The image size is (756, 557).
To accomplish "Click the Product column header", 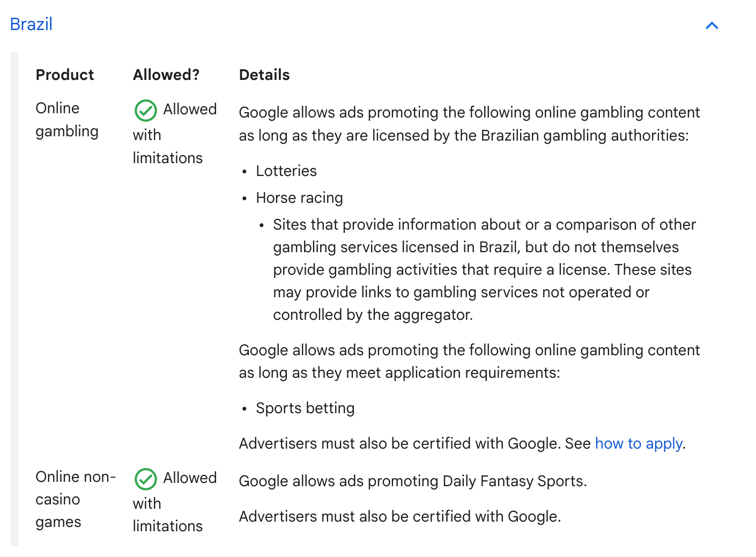I will [x=65, y=75].
